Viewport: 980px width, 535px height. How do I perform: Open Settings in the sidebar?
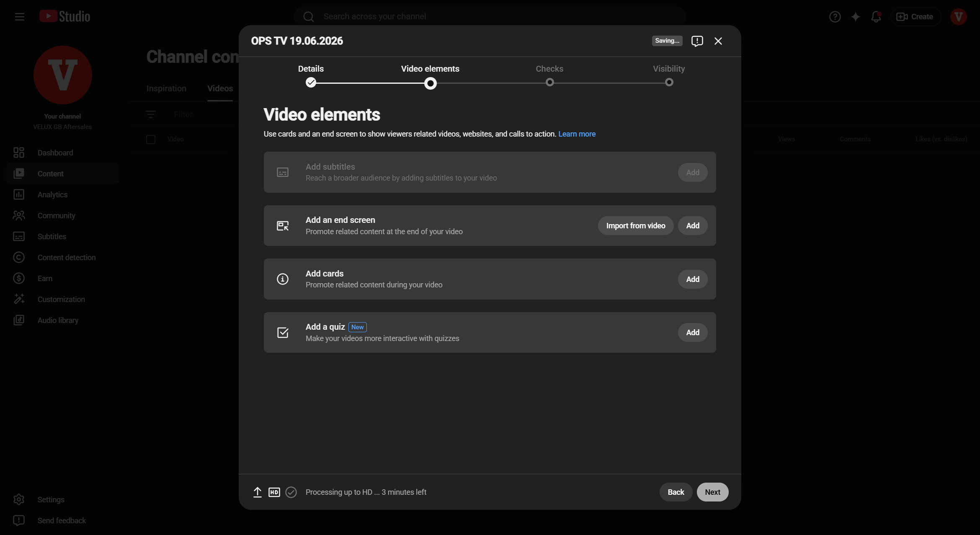63,499
